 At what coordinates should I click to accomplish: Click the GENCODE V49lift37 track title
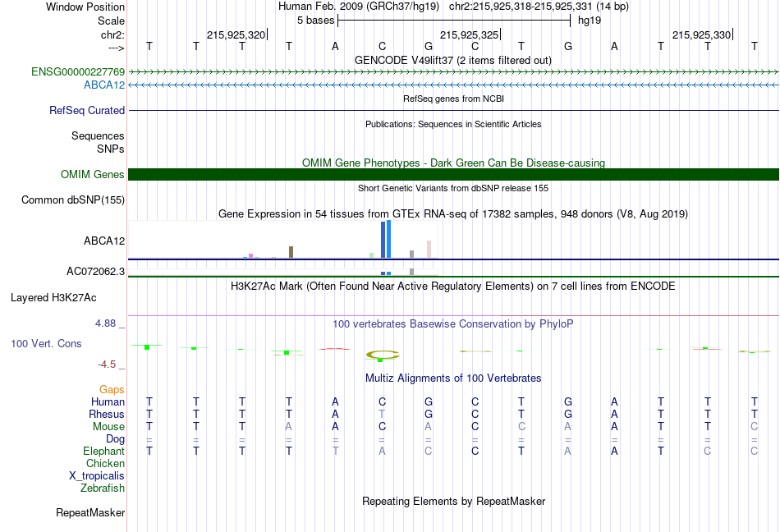[x=453, y=61]
